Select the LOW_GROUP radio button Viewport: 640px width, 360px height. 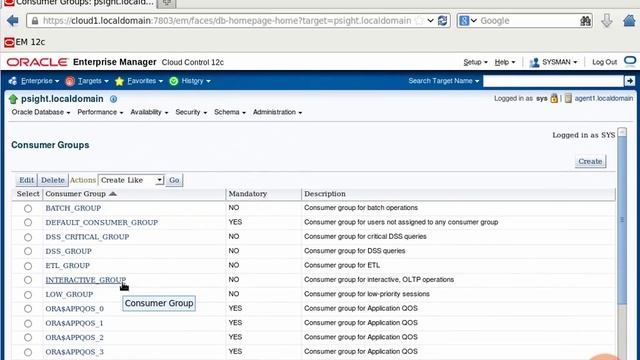coord(28,295)
